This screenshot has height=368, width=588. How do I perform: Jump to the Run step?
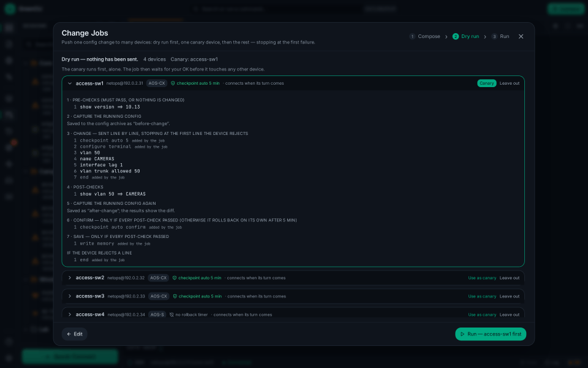(500, 36)
